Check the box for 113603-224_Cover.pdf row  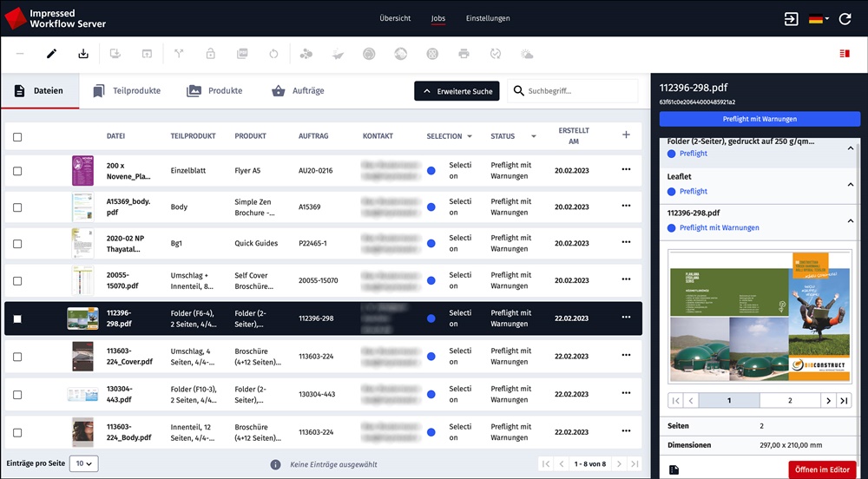point(17,357)
